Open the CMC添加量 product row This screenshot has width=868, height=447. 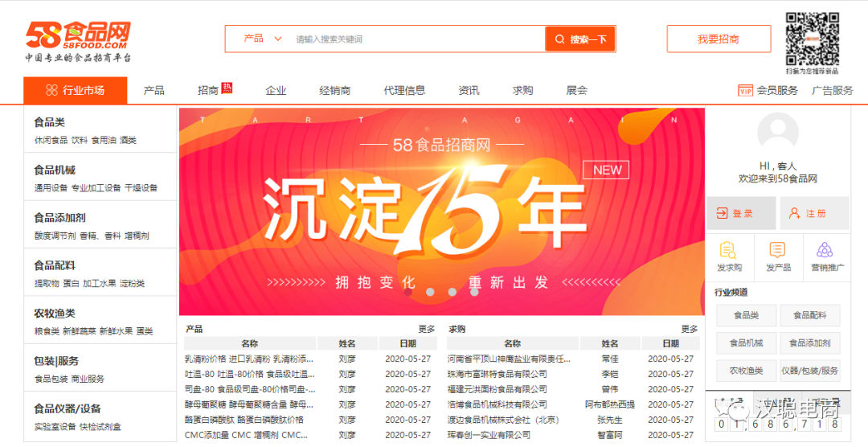point(310,435)
